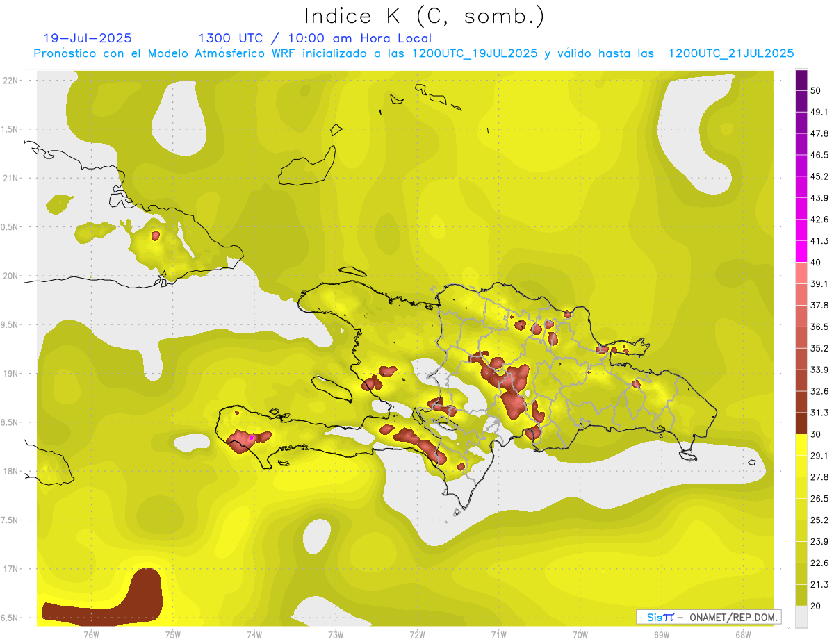The width and height of the screenshot is (834, 644).
Task: Click the legend value "50"
Action: (817, 91)
